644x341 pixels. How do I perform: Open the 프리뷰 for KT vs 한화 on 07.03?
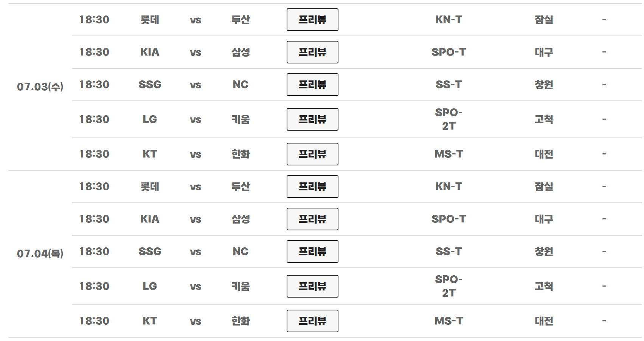312,154
